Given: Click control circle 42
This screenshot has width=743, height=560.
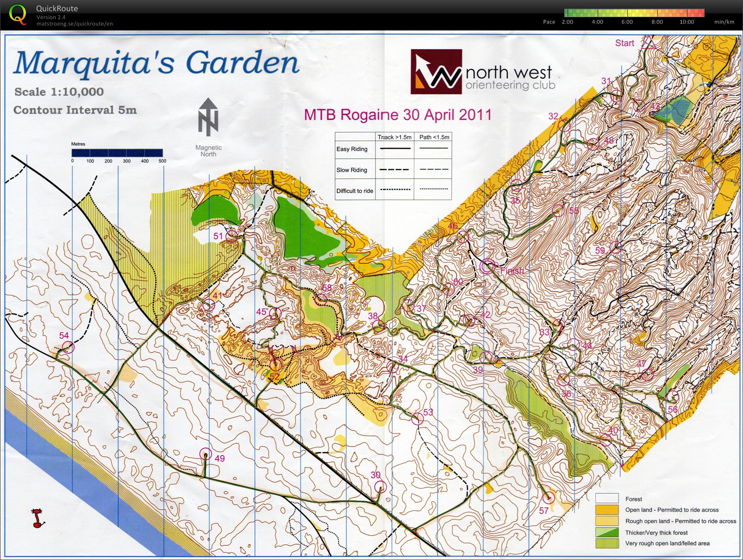Looking at the screenshot, I should pos(469,320).
